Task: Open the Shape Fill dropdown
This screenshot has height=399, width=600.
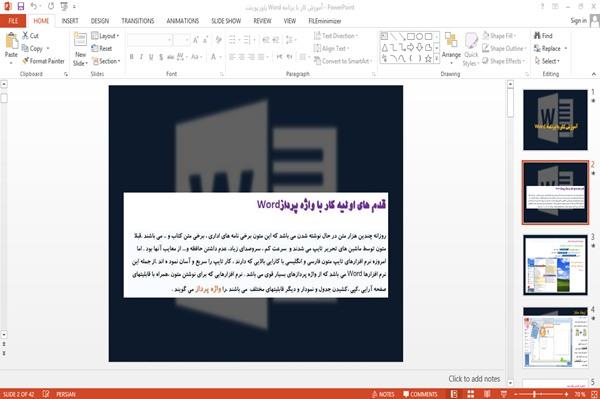Action: [499, 36]
